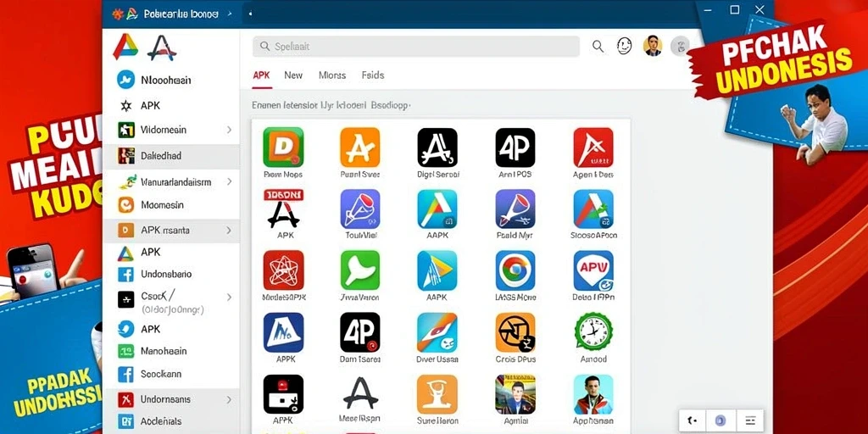Open the Psald Myr app icon
Screen dimensions: 868x434
[515, 209]
